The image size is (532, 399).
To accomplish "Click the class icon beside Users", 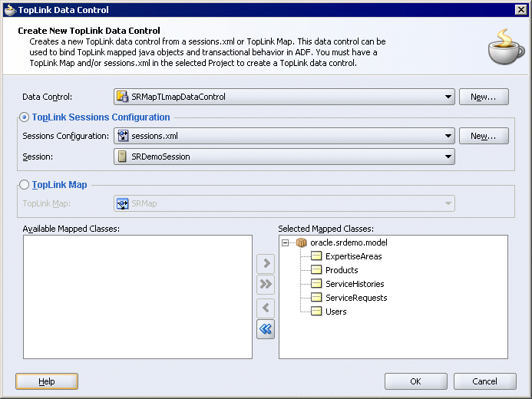I will click(x=316, y=312).
